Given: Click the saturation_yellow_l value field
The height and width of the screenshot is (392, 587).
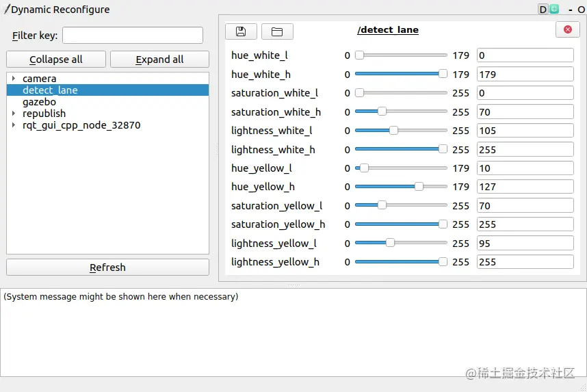Looking at the screenshot, I should [x=525, y=205].
